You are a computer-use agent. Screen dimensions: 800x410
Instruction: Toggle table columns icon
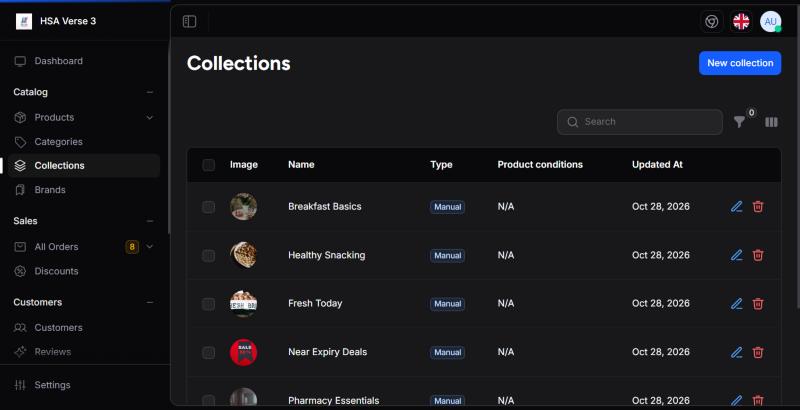771,122
